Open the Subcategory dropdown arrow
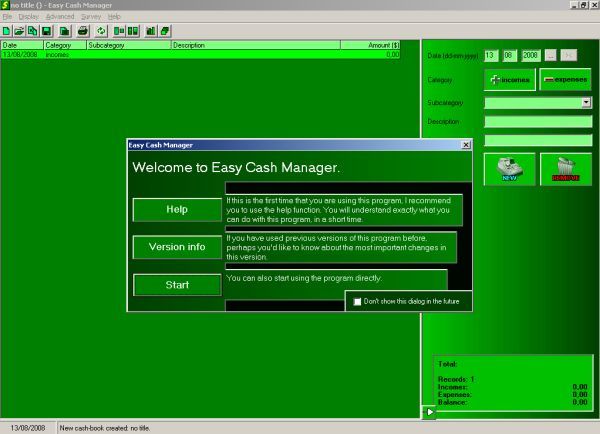This screenshot has height=434, width=600. point(586,102)
